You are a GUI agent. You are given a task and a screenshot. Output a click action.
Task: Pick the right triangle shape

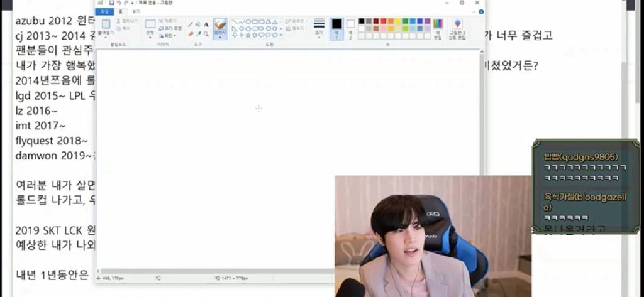[234, 29]
